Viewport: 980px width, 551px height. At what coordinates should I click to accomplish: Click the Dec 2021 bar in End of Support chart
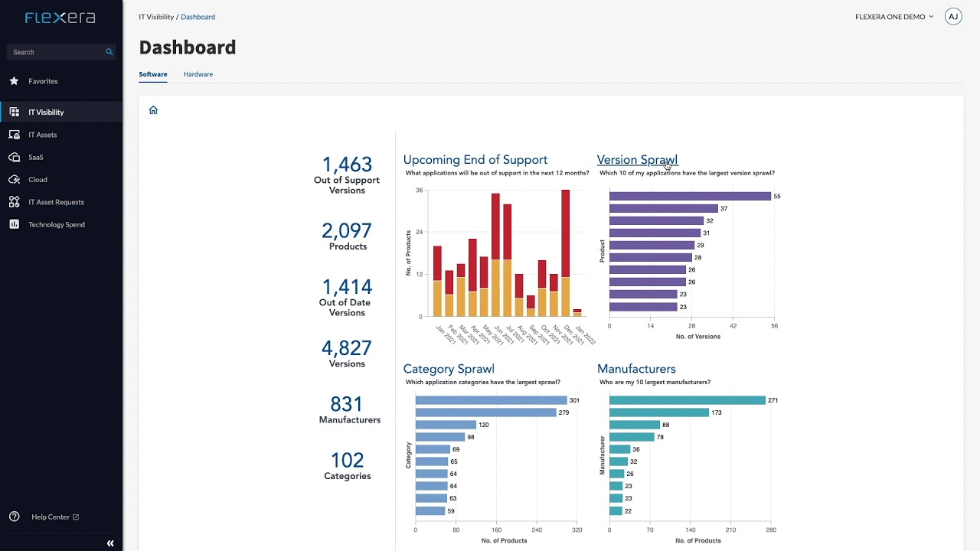tap(566, 253)
